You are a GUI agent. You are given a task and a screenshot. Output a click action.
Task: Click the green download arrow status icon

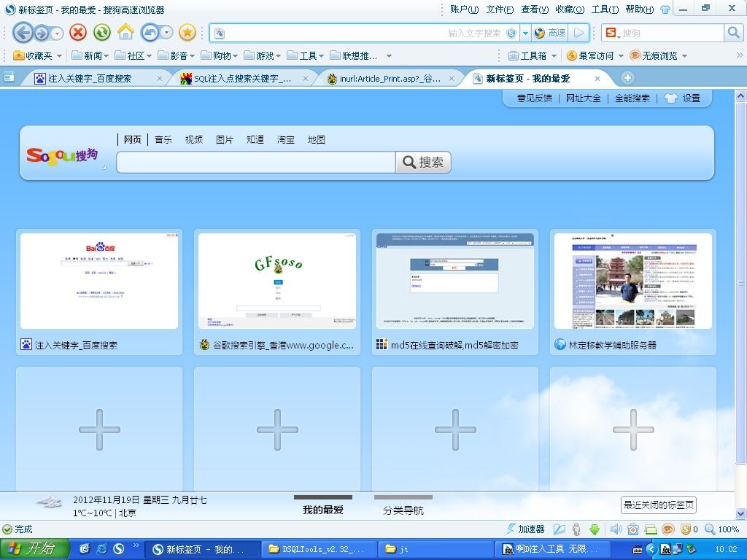[595, 529]
